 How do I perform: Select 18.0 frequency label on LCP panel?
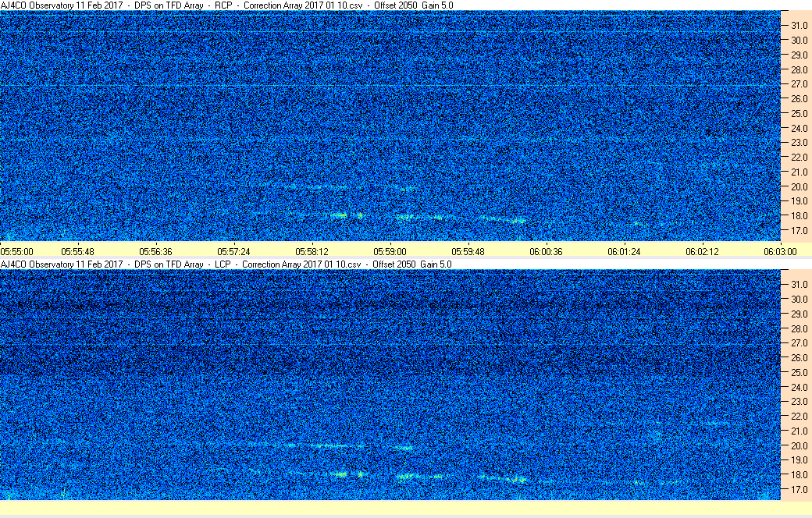click(799, 474)
